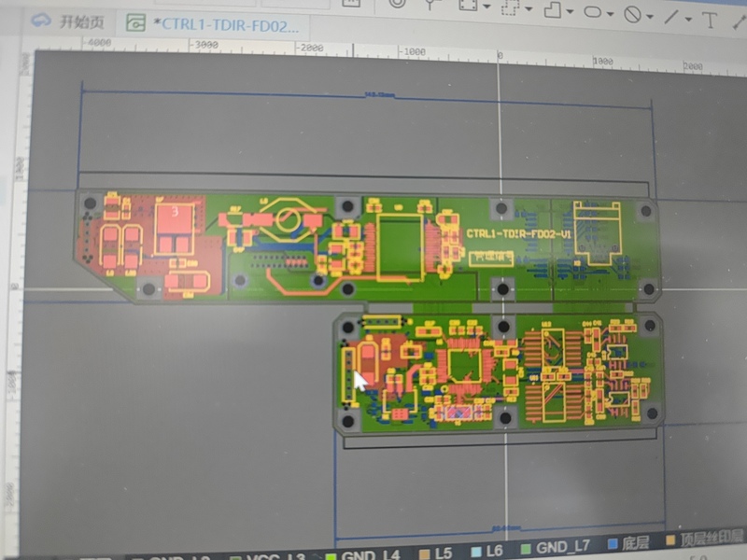
Task: Select the Text tool
Action: pos(710,18)
